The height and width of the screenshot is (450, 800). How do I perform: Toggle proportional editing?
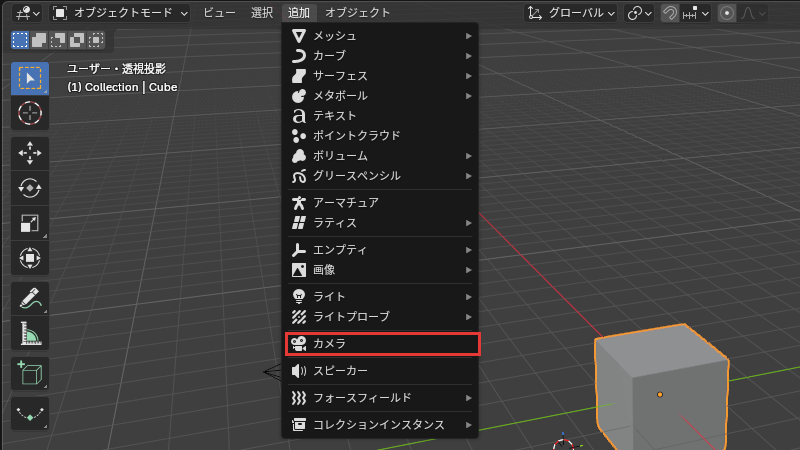(727, 13)
